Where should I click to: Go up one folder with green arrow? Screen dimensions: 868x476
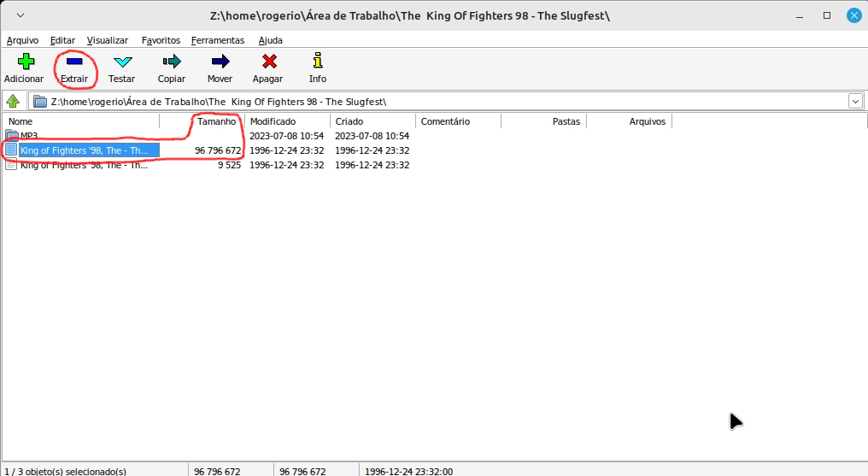click(x=13, y=102)
